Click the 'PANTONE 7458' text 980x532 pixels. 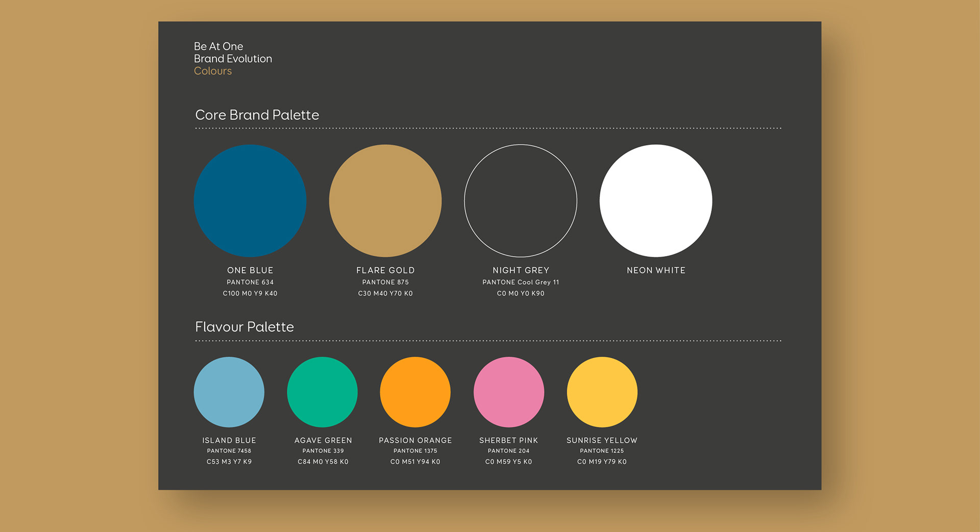pos(229,451)
